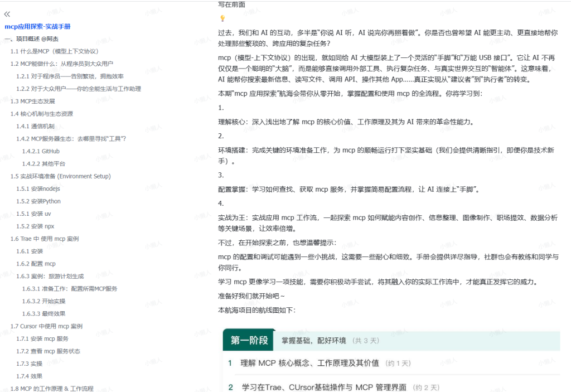This screenshot has width=571, height=392.
Task: Go to 1.7.2 查看 mcp 服务状态
Action: click(x=48, y=351)
